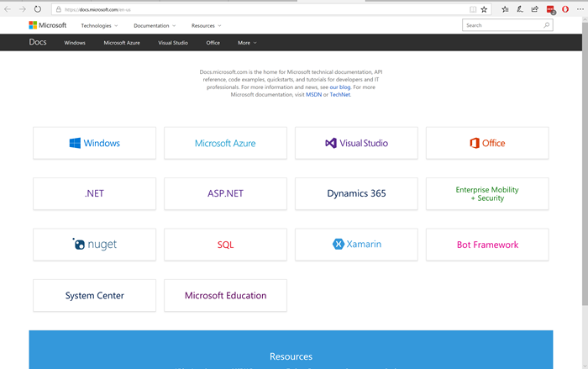
Task: Open the SQL documentation tile
Action: click(x=225, y=245)
